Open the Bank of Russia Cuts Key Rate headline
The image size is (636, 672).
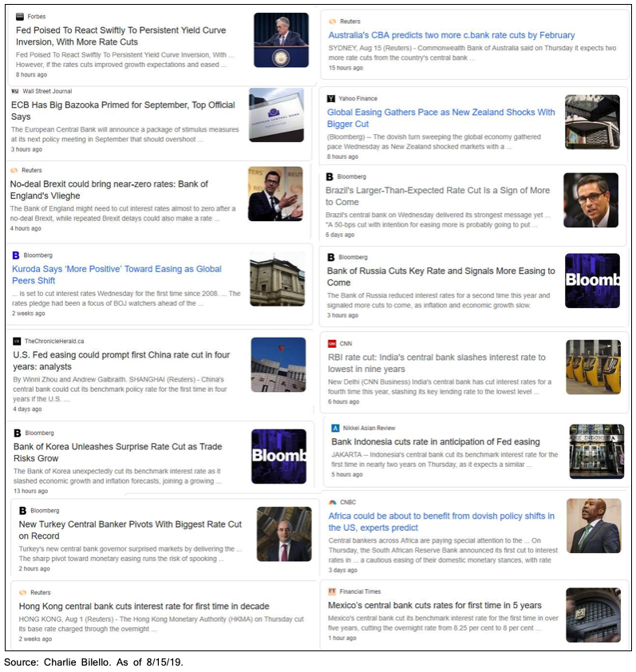[441, 276]
